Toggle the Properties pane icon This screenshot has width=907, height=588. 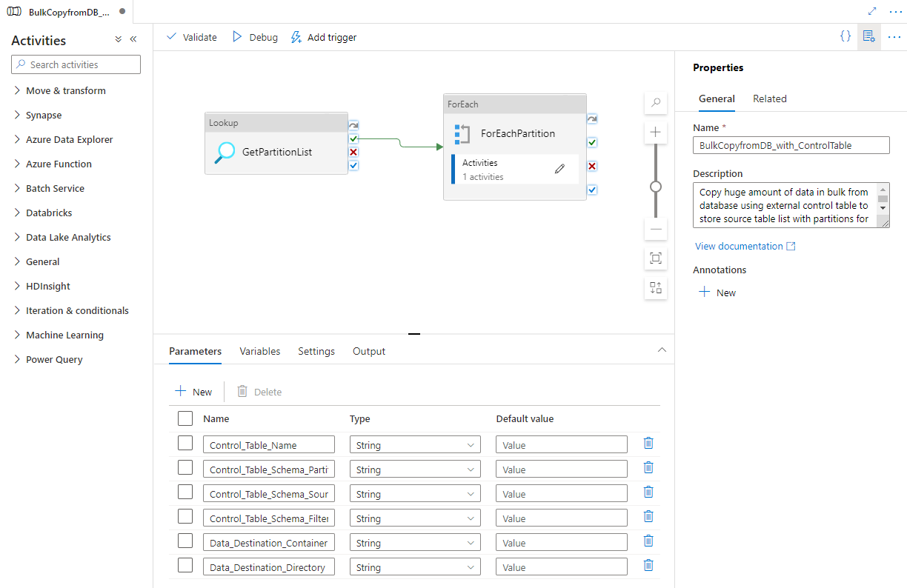tap(869, 36)
